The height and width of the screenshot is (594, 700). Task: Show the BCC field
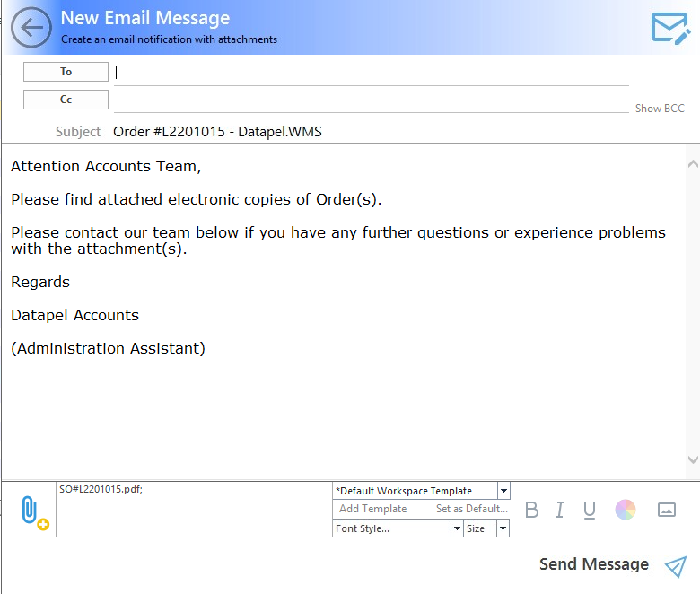(x=660, y=109)
